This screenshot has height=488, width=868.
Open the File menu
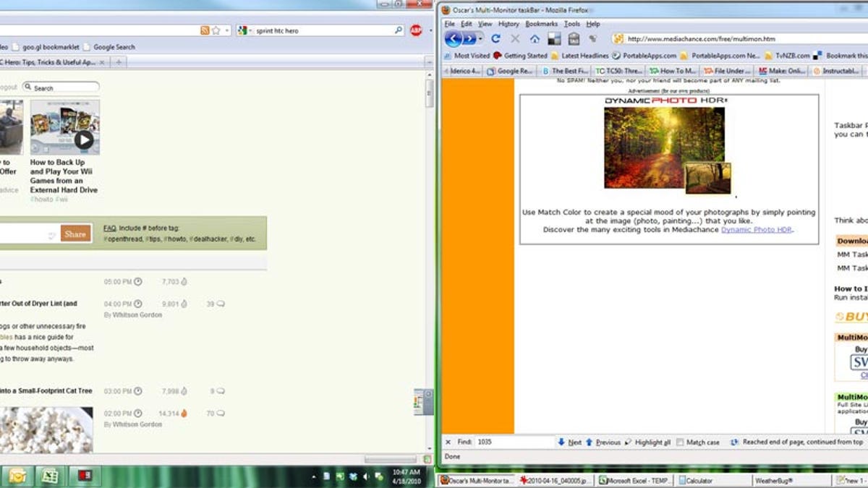(449, 24)
